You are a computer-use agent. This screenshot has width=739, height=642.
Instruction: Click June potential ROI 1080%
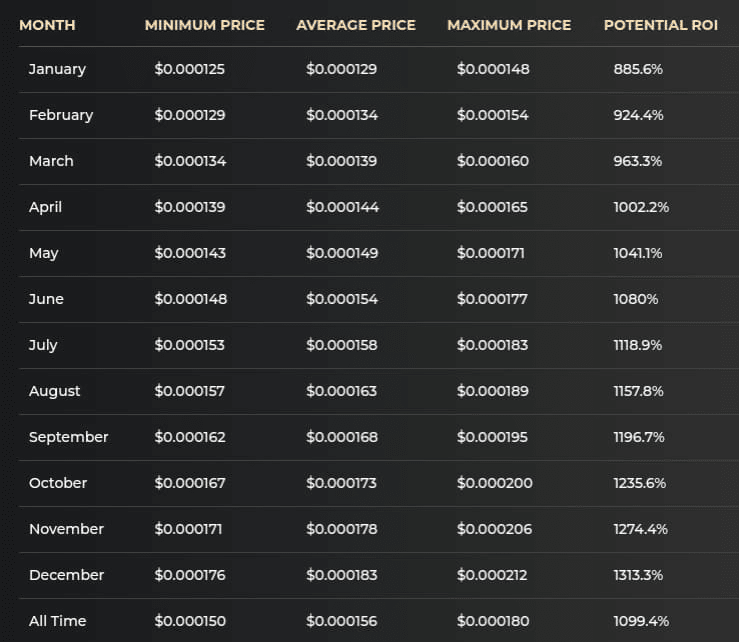point(636,299)
